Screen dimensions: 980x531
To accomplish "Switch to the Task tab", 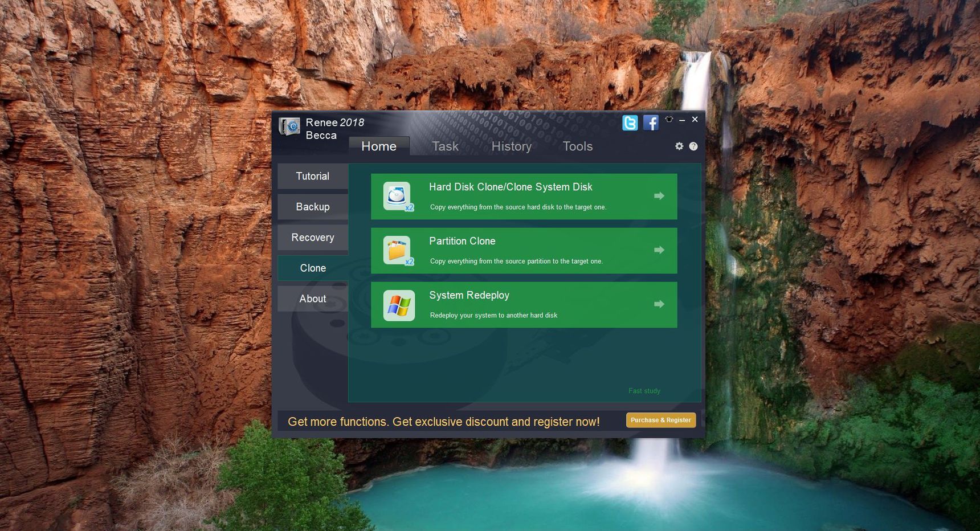I will coord(445,146).
